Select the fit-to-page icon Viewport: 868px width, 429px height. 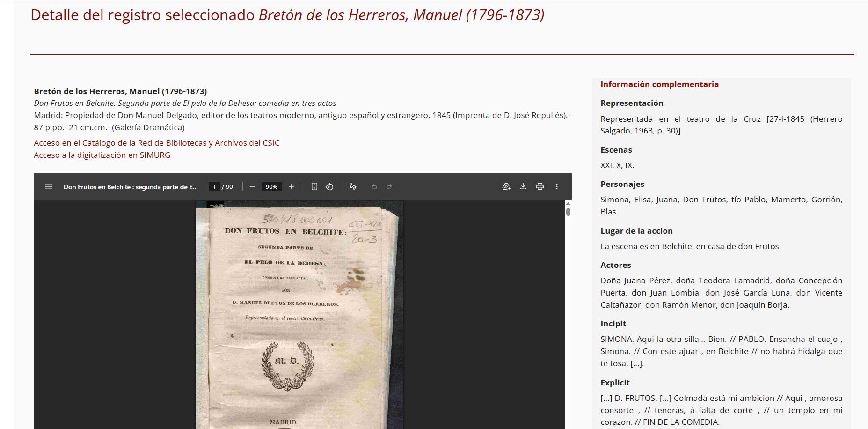pos(314,186)
